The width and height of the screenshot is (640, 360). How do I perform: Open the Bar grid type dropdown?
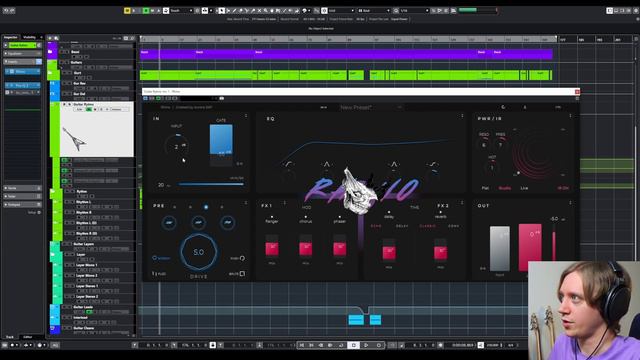point(374,11)
